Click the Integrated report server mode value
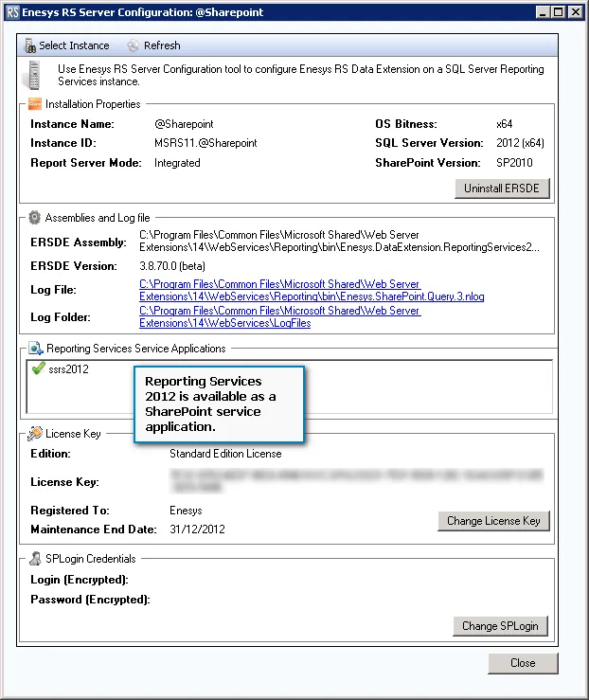The image size is (589, 700). coord(177,163)
